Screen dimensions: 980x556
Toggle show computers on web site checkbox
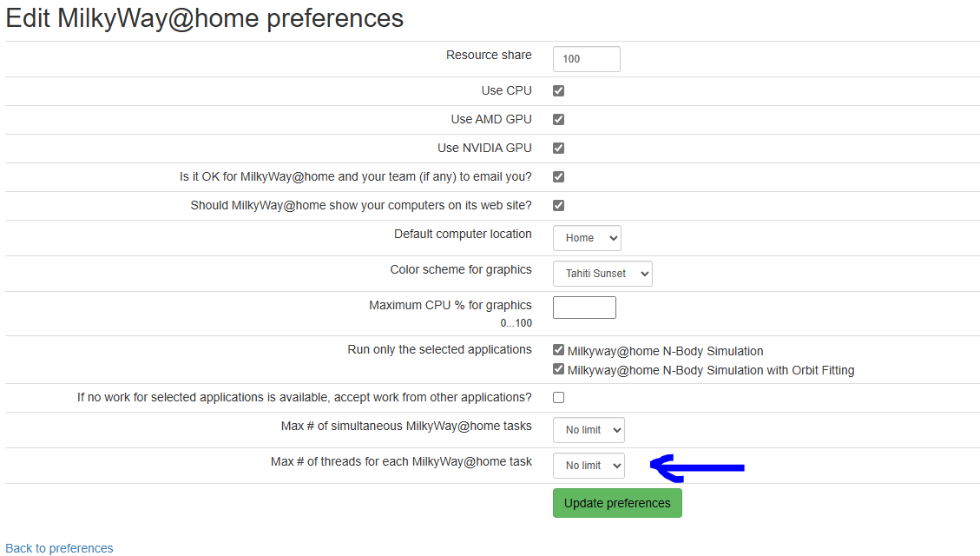pos(559,205)
